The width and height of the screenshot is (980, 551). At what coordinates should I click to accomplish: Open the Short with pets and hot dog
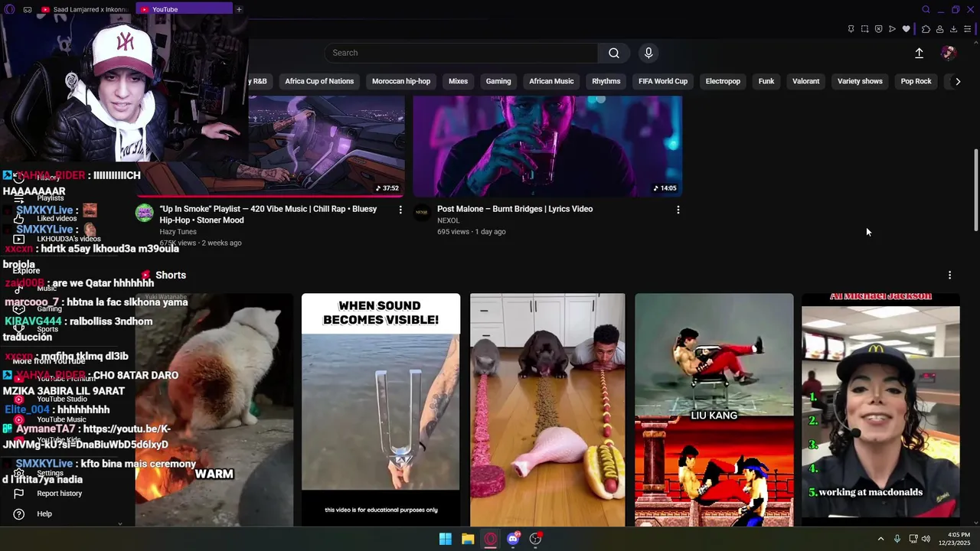point(547,409)
